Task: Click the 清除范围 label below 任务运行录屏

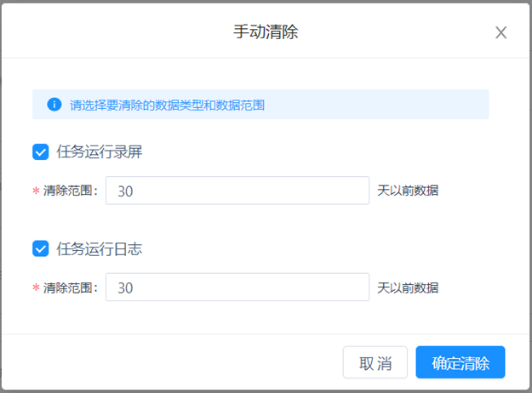Action: click(71, 191)
